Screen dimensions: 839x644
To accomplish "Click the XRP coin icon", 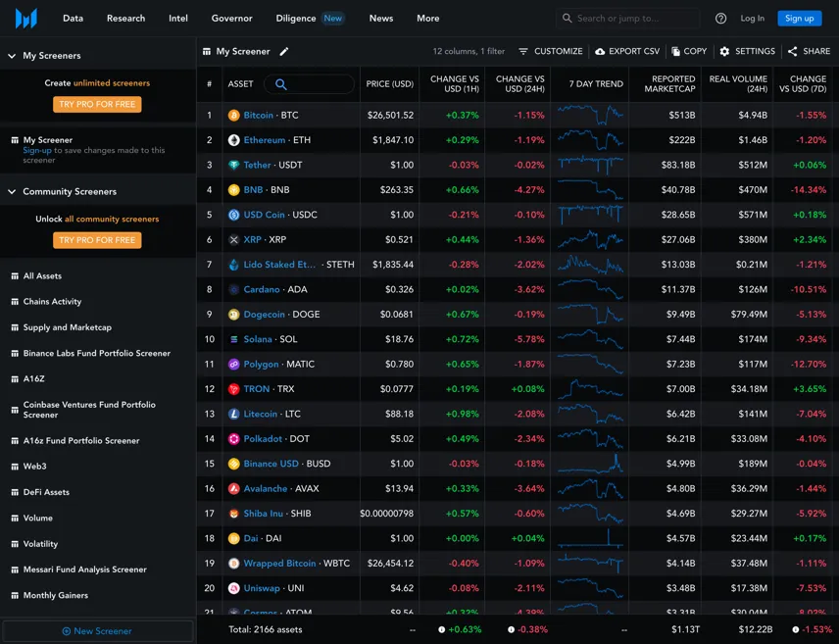I will pyautogui.click(x=234, y=240).
